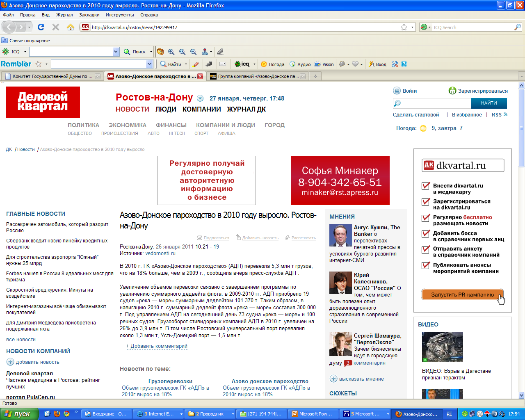Click checkmark next to Внести dkvartal.ru в медиакарту

(x=426, y=186)
